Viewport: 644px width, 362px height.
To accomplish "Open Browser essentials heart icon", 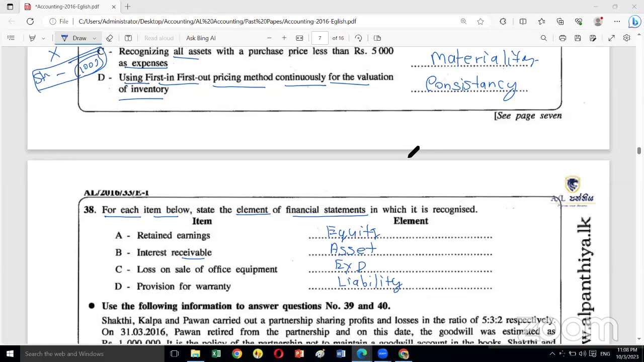I will pyautogui.click(x=579, y=22).
